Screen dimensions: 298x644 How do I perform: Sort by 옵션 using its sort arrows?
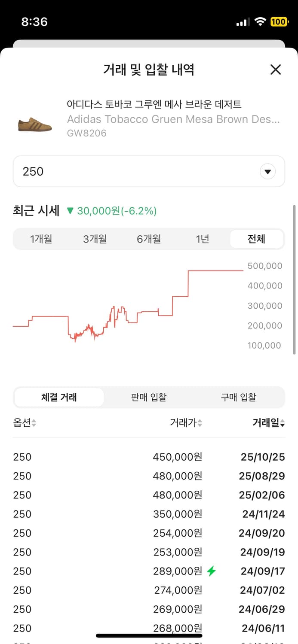tap(34, 423)
